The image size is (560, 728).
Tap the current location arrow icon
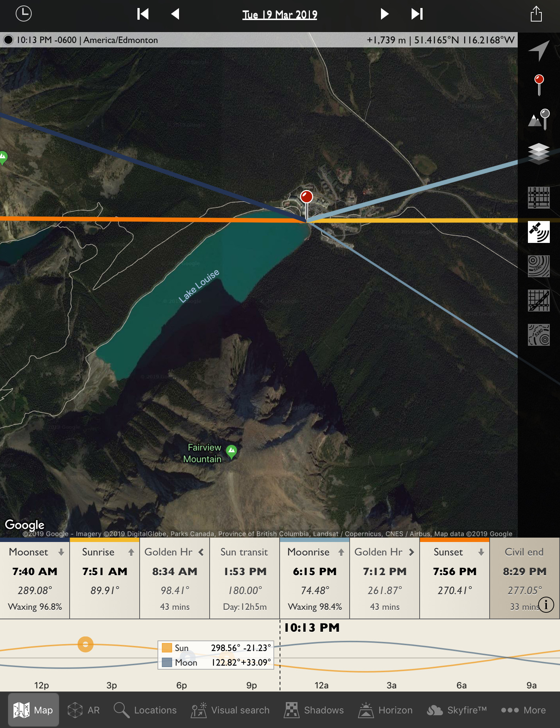538,50
